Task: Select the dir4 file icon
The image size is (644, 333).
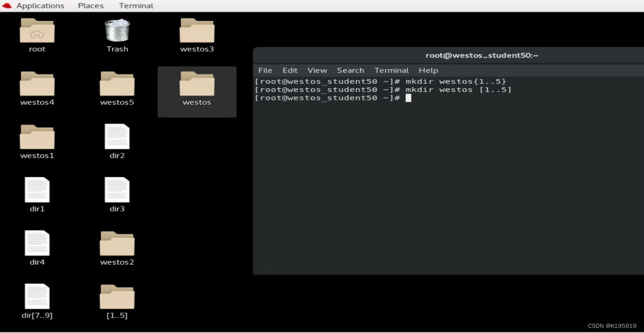Action: [37, 243]
